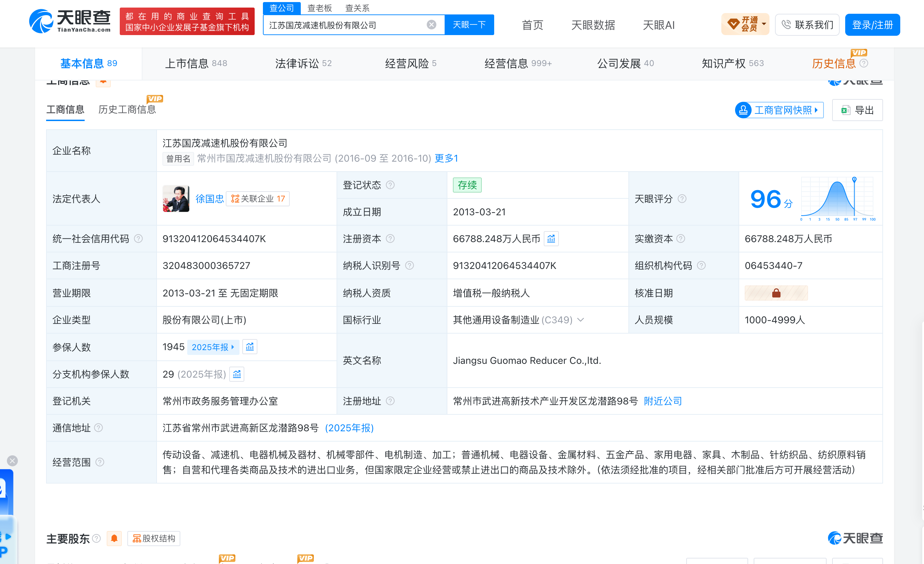Show help icon beside 历史信息 tab
The image size is (924, 564).
coord(864,63)
